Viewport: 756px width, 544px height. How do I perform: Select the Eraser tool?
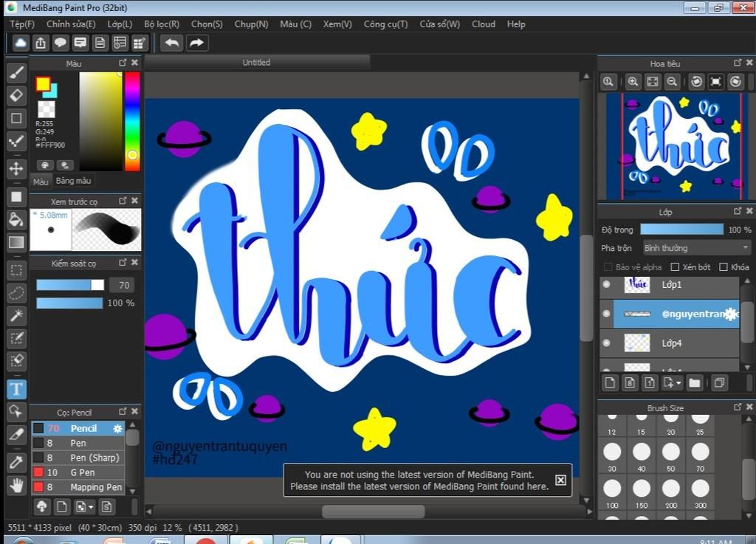pyautogui.click(x=16, y=95)
